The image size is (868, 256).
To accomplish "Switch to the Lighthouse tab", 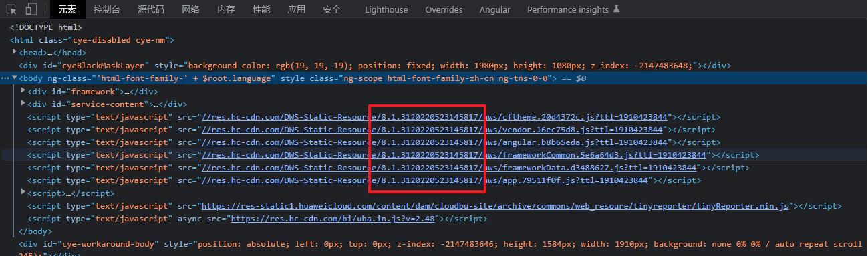I will coord(386,9).
